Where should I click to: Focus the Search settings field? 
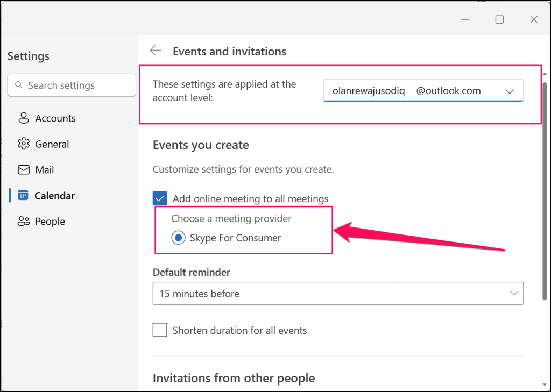click(78, 85)
